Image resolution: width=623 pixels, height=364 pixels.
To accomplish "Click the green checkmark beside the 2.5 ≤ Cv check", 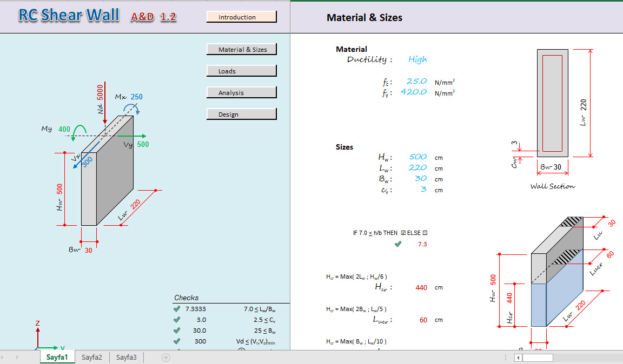I will pyautogui.click(x=177, y=319).
